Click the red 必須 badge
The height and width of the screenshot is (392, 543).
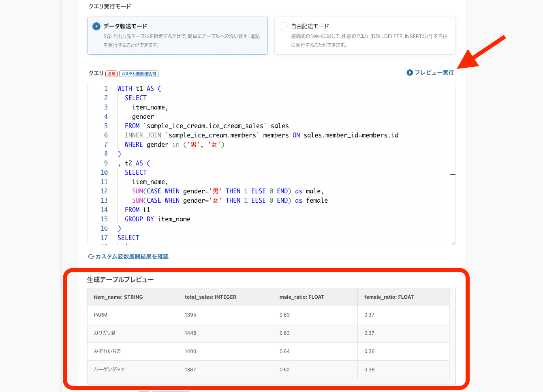[x=111, y=74]
